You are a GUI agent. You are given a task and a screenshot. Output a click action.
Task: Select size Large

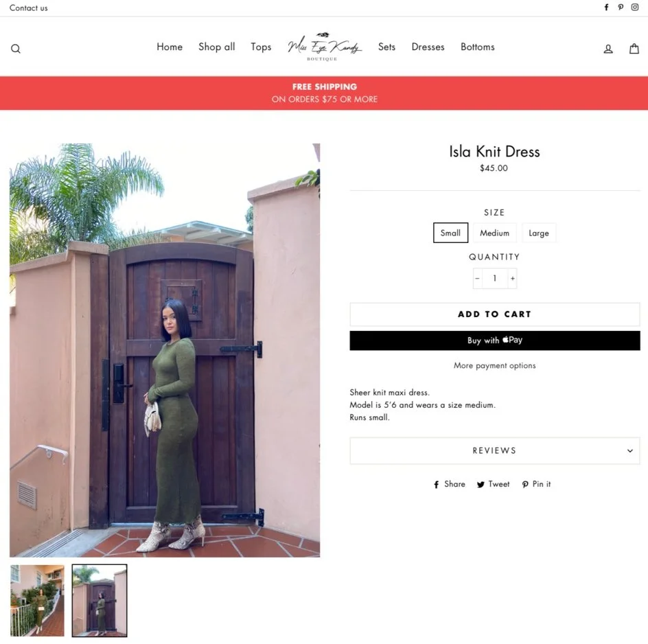click(538, 233)
